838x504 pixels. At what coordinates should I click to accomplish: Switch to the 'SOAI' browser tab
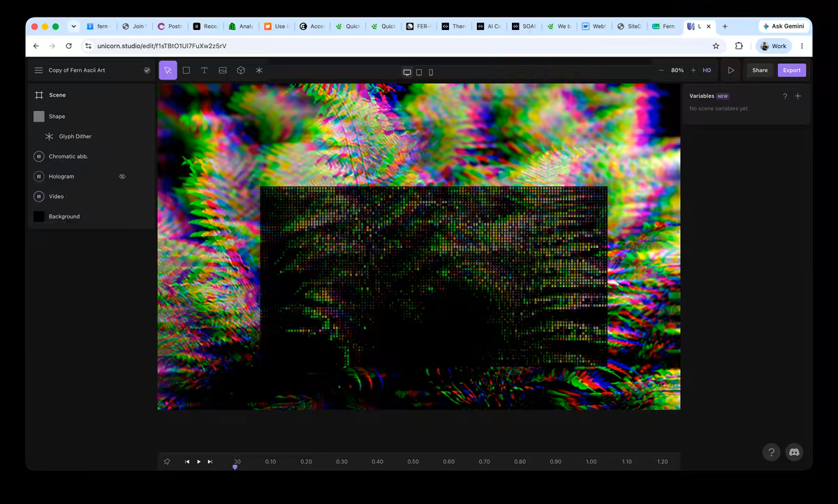coord(524,27)
